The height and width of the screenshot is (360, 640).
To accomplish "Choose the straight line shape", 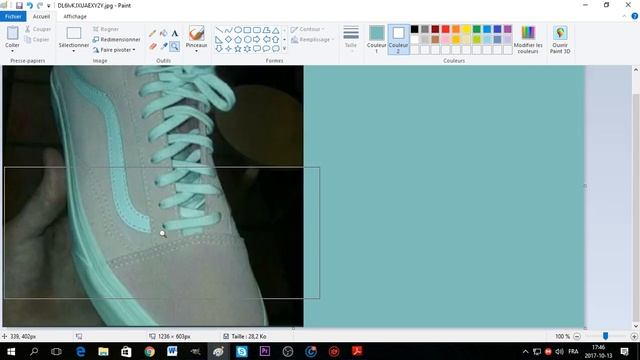I will pyautogui.click(x=219, y=30).
